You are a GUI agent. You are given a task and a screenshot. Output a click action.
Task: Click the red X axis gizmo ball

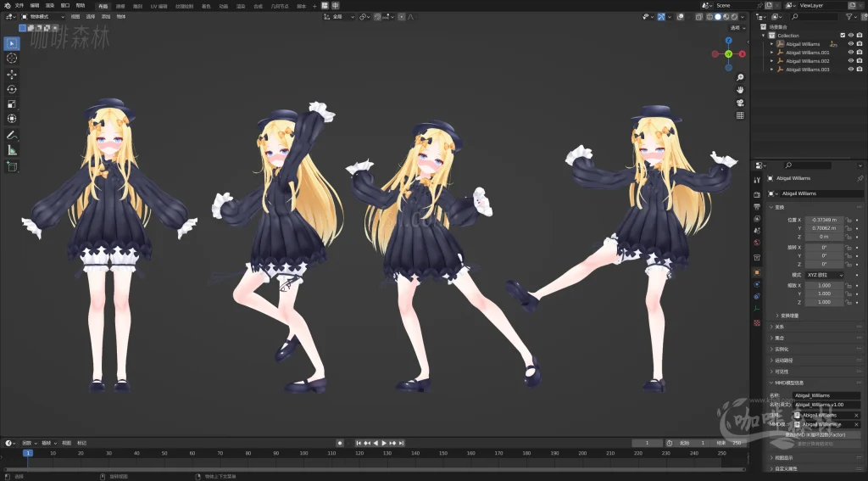742,53
